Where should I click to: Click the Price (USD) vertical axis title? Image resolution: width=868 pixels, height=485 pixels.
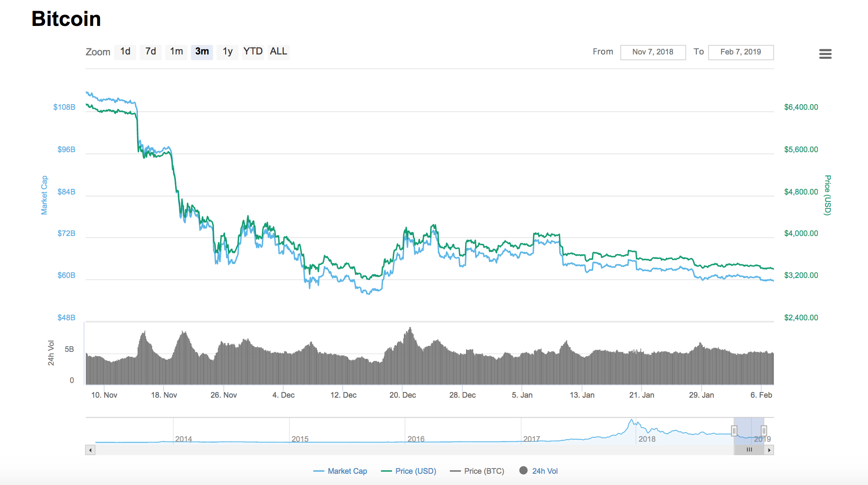pos(827,195)
